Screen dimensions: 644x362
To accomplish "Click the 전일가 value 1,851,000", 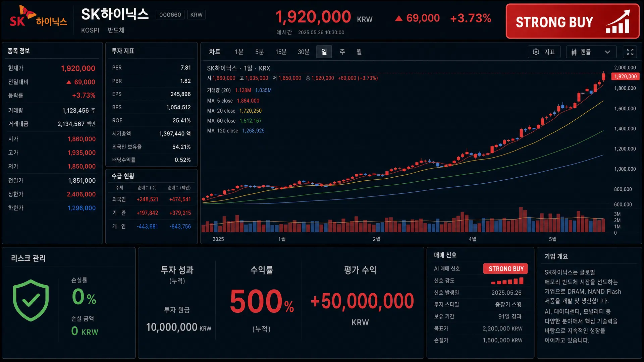I will [x=82, y=181].
